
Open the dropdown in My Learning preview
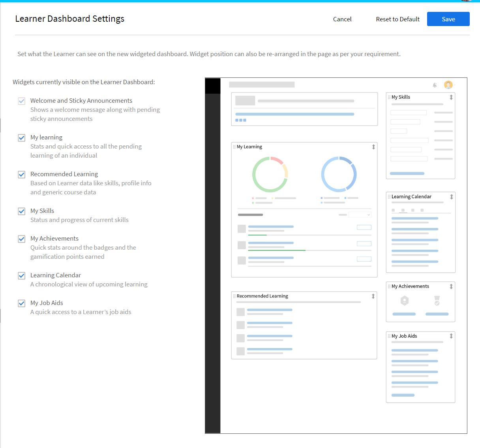(x=360, y=215)
